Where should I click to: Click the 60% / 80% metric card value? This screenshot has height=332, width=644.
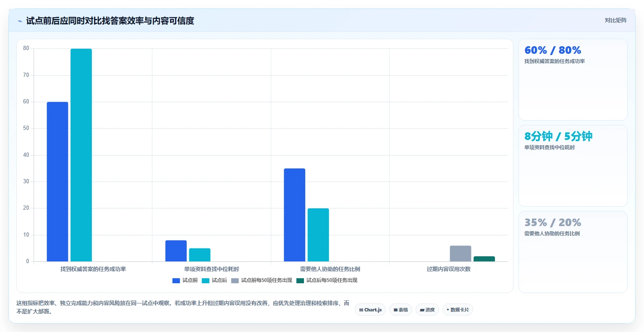point(552,50)
